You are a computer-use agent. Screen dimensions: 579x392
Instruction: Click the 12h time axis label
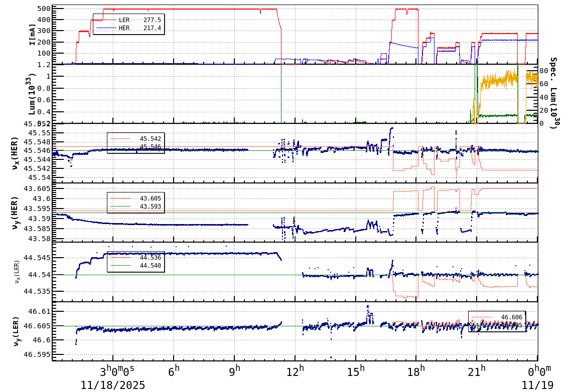pyautogui.click(x=296, y=370)
